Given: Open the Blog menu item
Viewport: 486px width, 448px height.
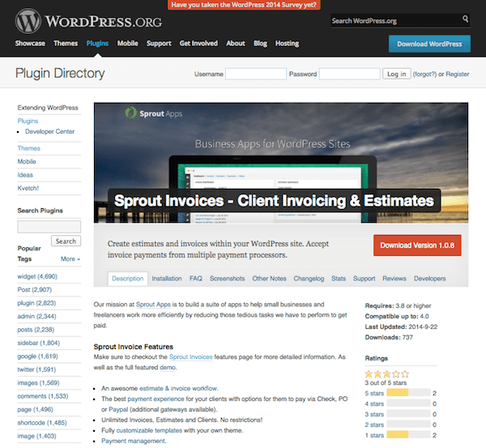Looking at the screenshot, I should pyautogui.click(x=260, y=44).
